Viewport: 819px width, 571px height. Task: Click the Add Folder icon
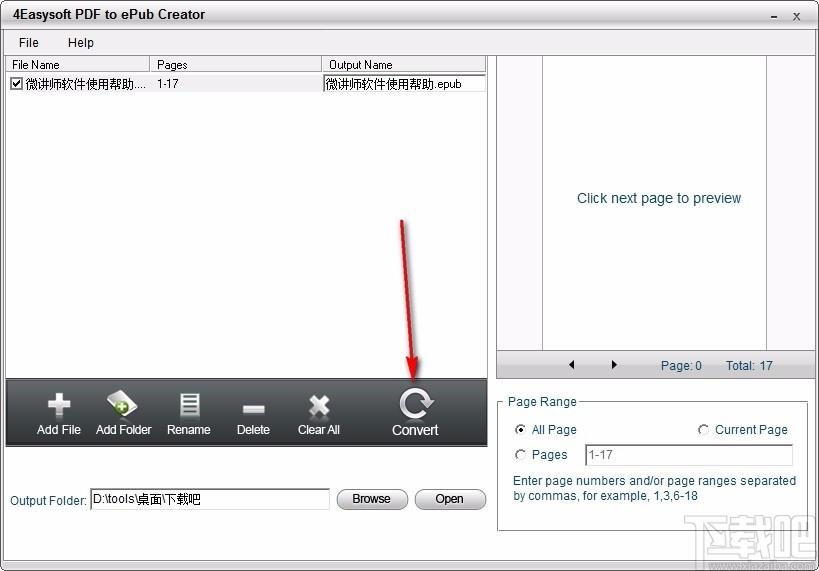point(122,404)
